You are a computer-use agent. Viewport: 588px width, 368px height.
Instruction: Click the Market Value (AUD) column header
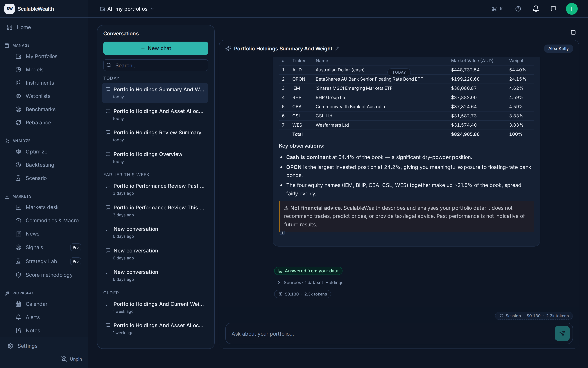[x=472, y=61]
